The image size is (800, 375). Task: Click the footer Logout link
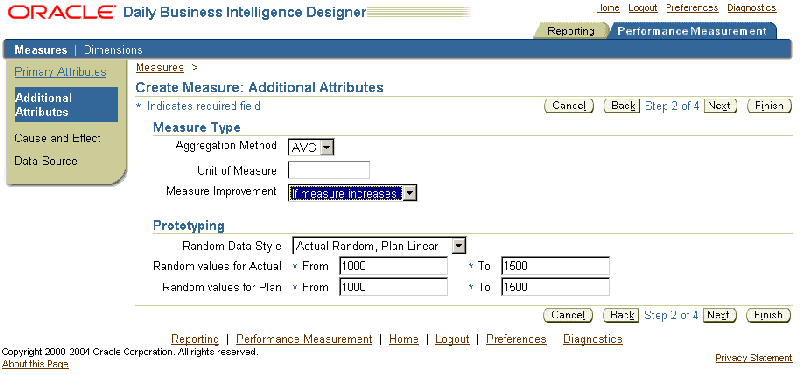452,339
